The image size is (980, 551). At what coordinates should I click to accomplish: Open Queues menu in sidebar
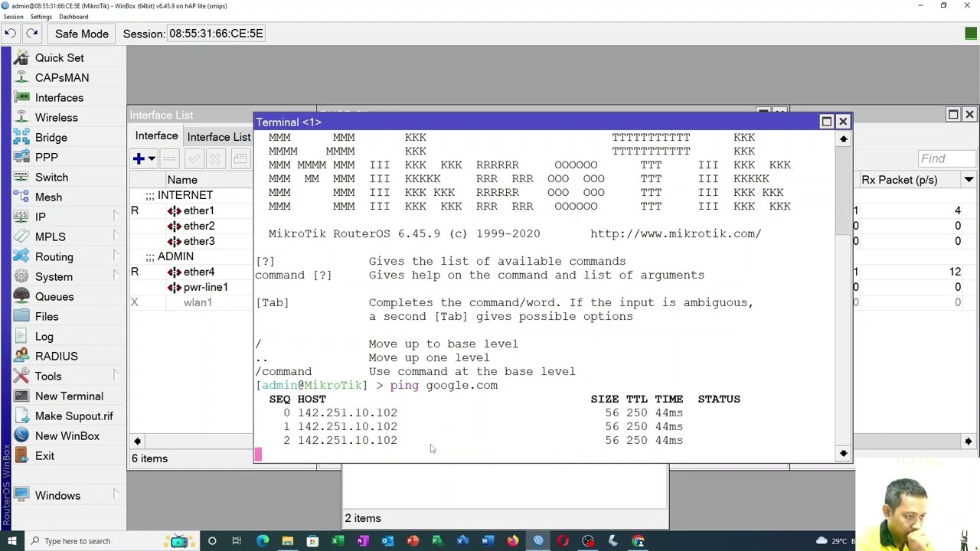(54, 297)
